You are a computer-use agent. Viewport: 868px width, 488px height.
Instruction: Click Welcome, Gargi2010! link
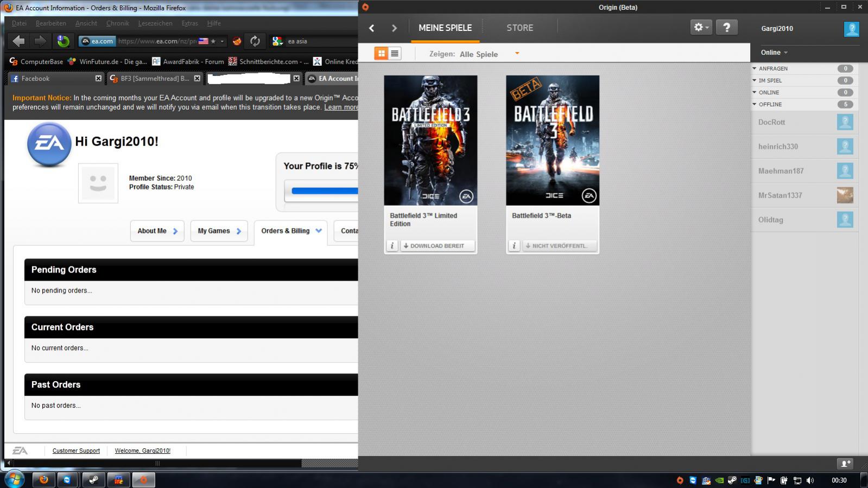point(143,451)
